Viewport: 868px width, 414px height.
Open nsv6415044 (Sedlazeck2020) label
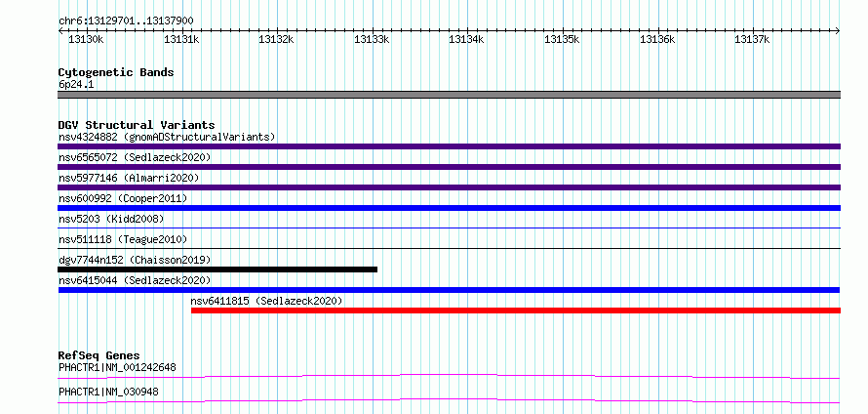(x=135, y=280)
